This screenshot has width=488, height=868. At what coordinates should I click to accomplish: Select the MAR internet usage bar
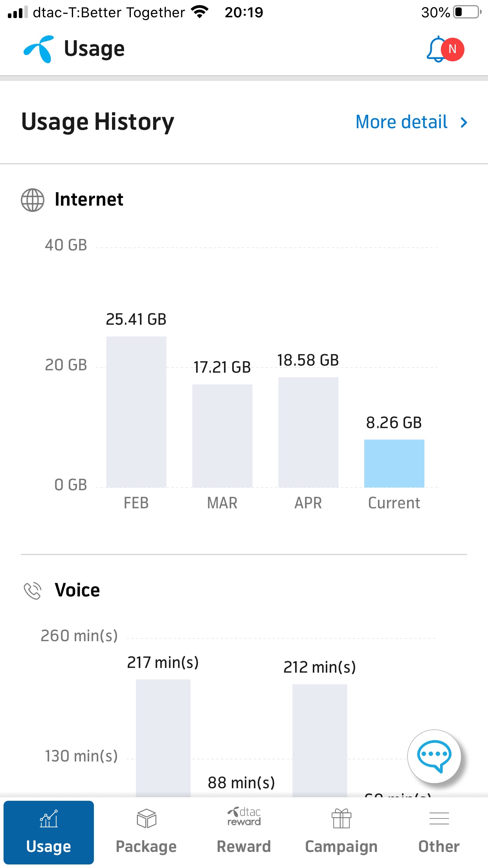coord(222,436)
